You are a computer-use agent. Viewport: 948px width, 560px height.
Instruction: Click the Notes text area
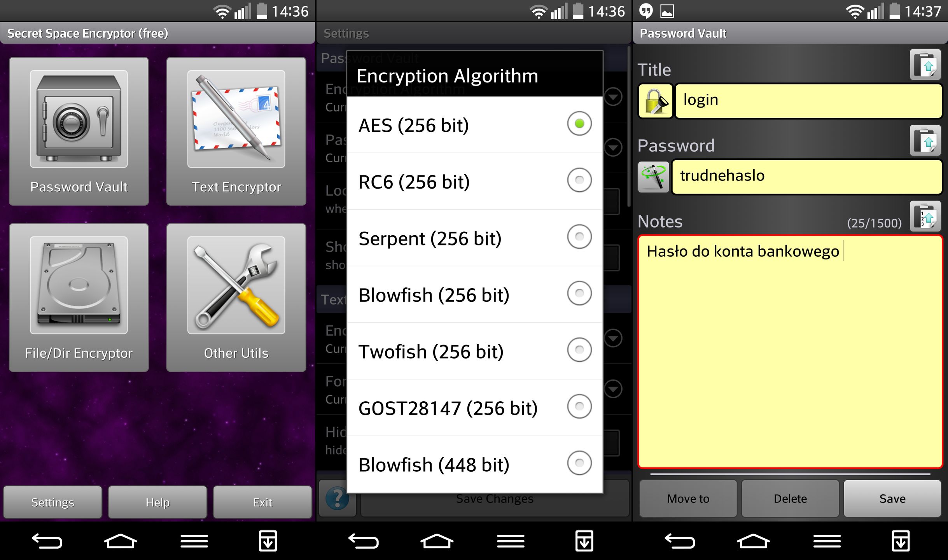[790, 352]
